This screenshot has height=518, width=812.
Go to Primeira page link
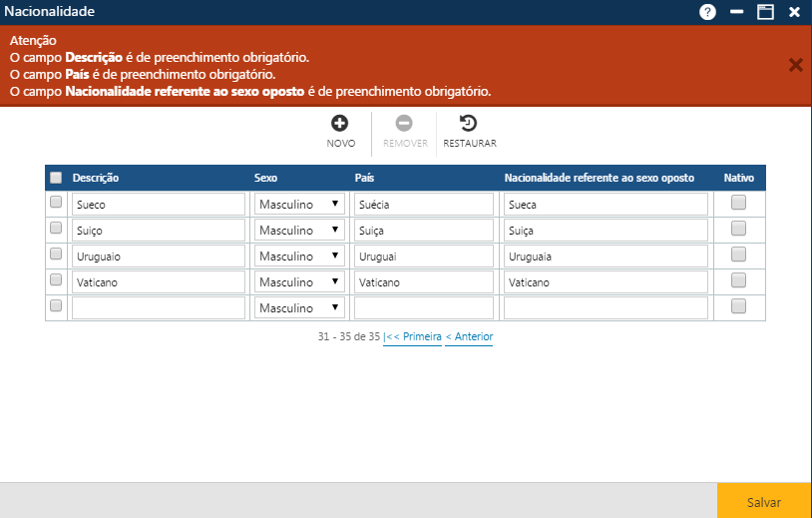413,337
